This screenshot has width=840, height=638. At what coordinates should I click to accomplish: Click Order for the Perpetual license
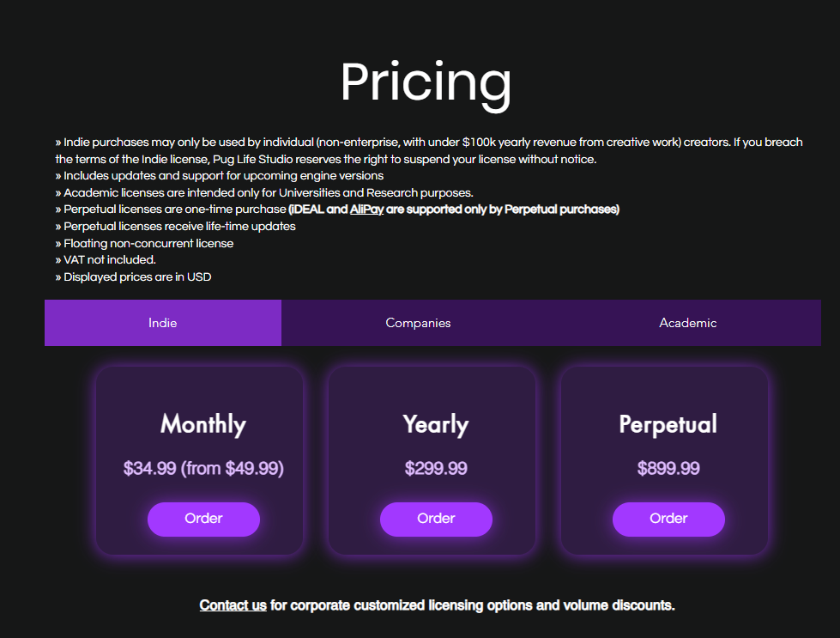pyautogui.click(x=668, y=519)
